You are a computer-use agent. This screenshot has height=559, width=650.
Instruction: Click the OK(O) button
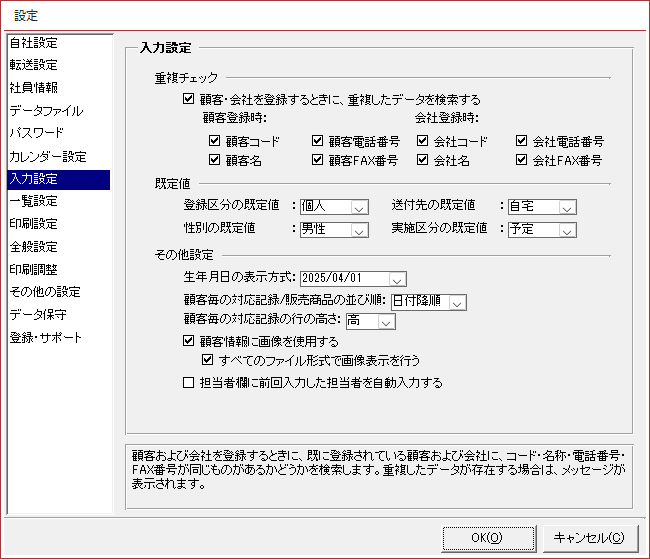tap(488, 537)
